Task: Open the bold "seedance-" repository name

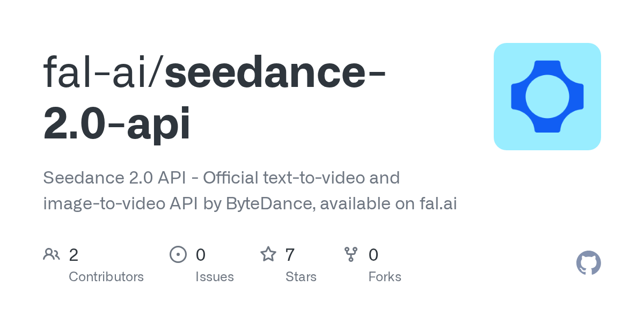Action: (x=275, y=72)
